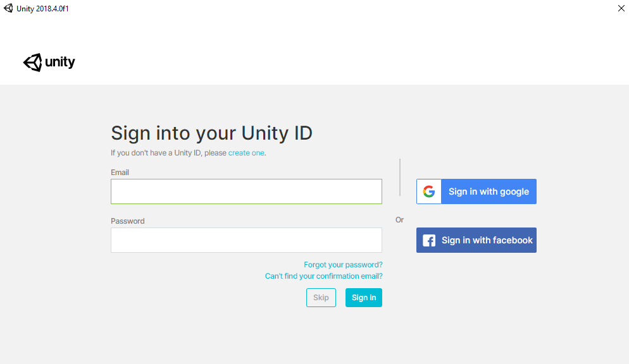Open the 'create one' Unity ID link
The image size is (629, 364).
pos(246,153)
